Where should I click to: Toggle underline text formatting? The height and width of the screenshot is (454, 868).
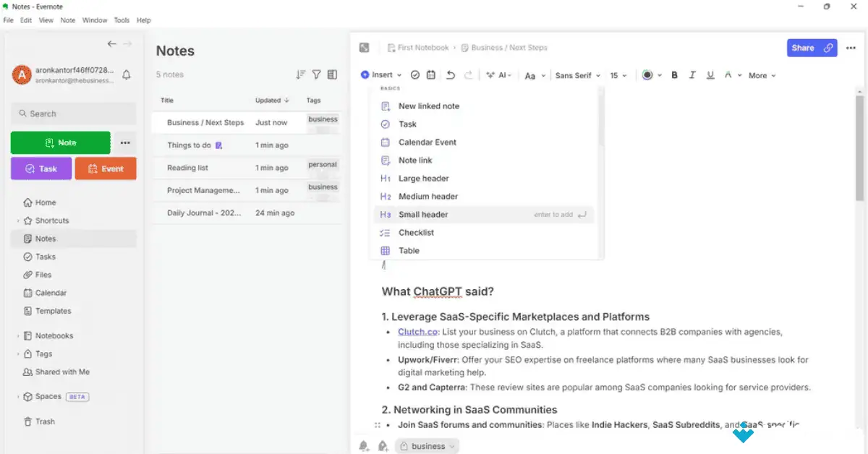coord(710,74)
